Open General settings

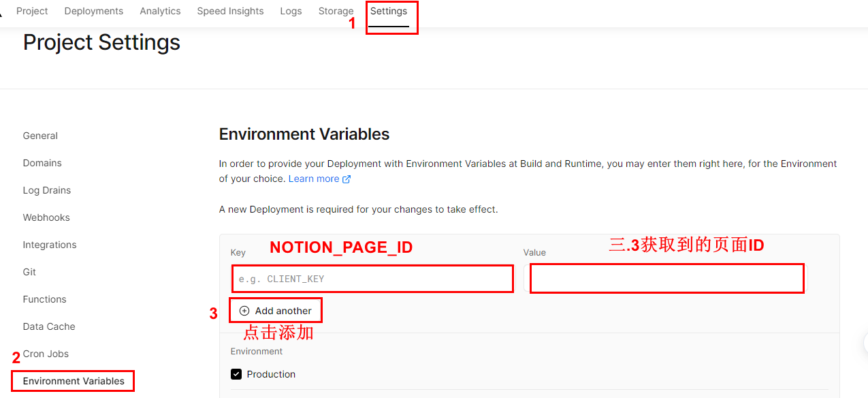(x=39, y=135)
